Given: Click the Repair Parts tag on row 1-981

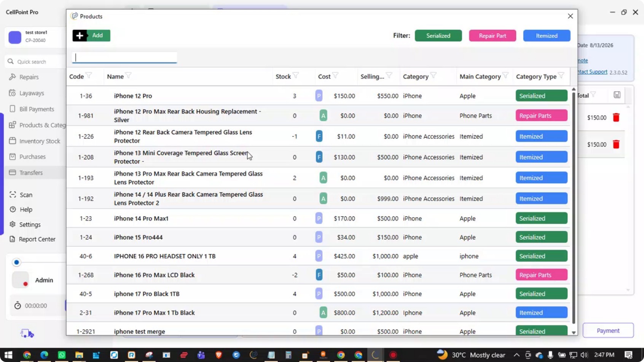Looking at the screenshot, I should pos(541,115).
